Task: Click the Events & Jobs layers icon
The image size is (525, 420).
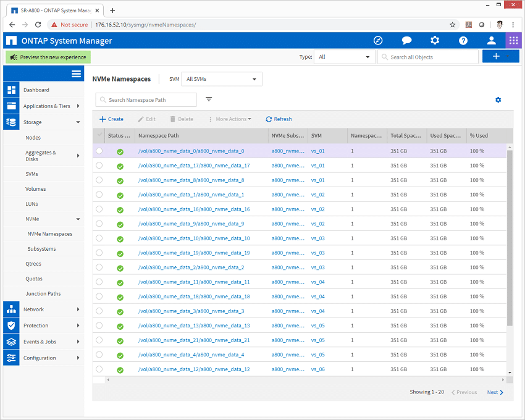Action: pyautogui.click(x=11, y=342)
